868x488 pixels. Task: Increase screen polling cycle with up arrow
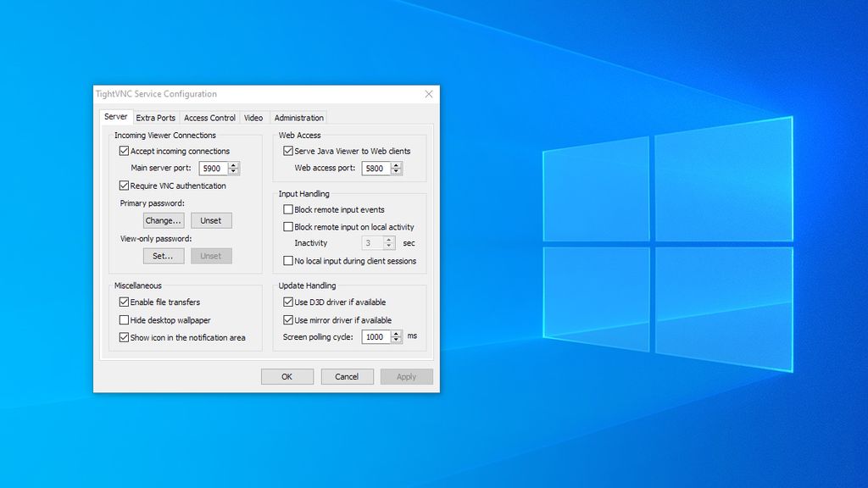pos(396,334)
